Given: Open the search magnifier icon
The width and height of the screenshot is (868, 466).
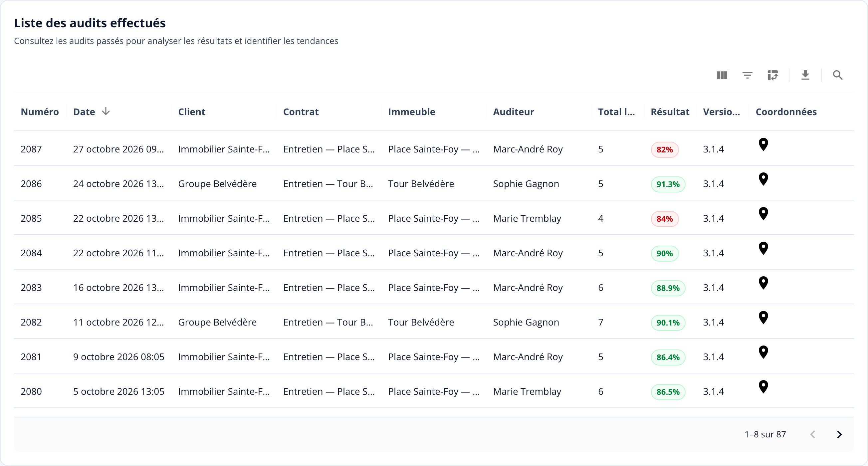Looking at the screenshot, I should [x=838, y=75].
